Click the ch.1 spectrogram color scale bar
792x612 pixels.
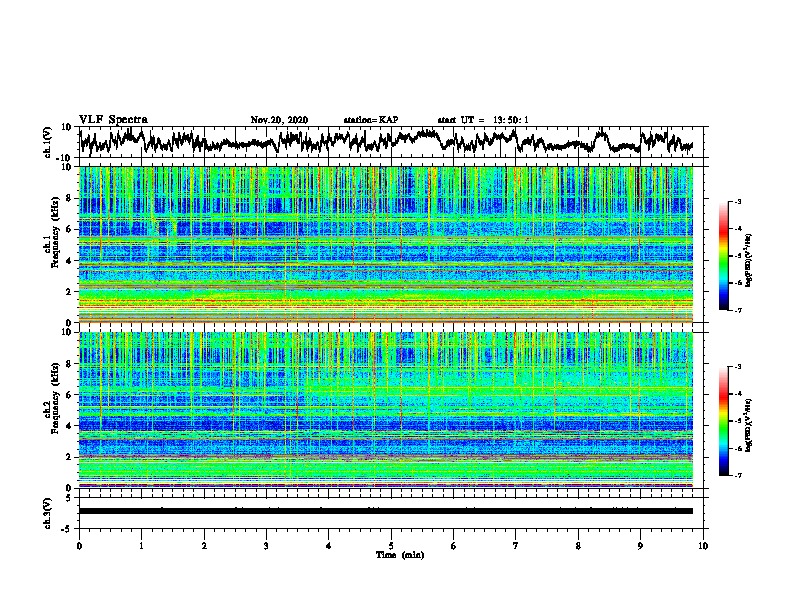[724, 256]
